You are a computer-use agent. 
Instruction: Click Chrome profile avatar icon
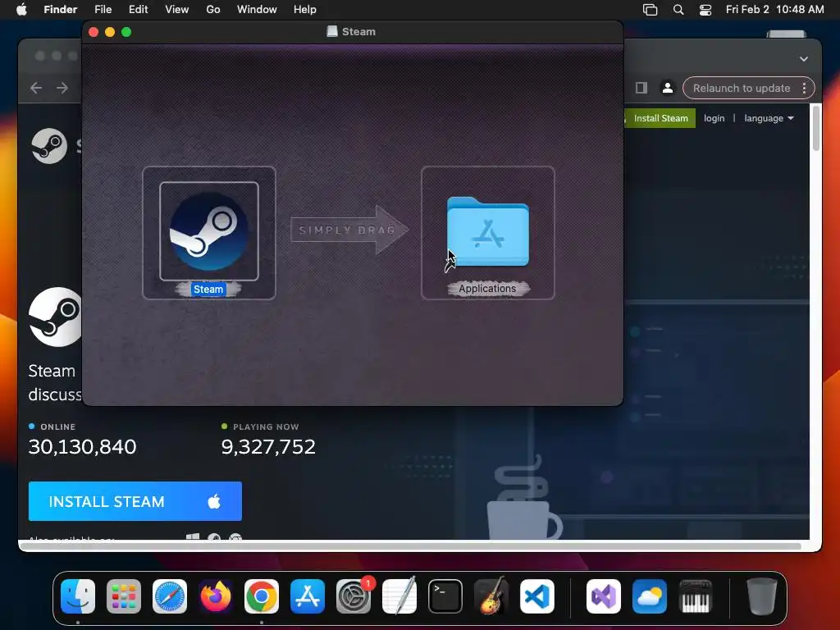tap(668, 88)
